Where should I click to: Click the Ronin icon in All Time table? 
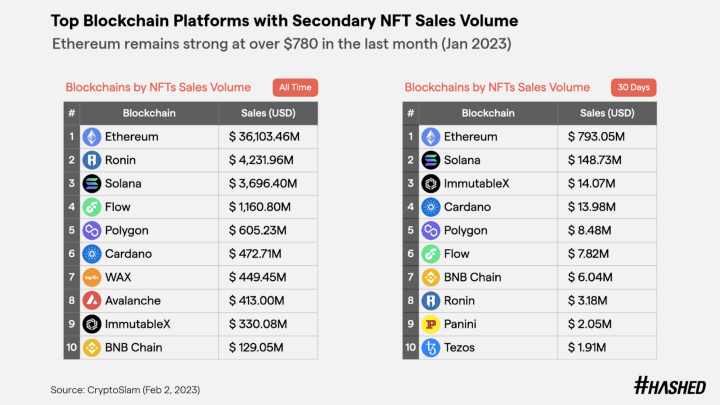click(x=92, y=160)
